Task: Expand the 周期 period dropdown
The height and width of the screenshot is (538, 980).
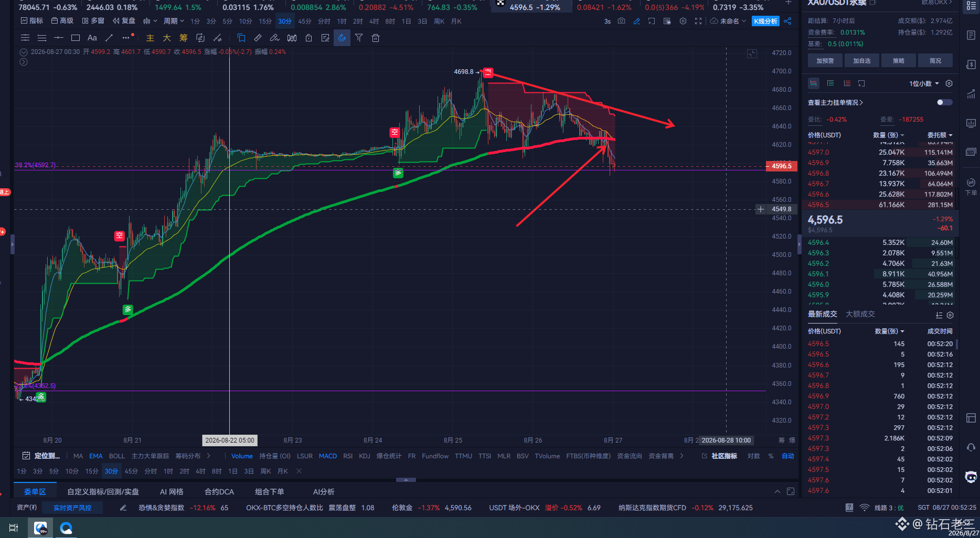Action: [174, 21]
